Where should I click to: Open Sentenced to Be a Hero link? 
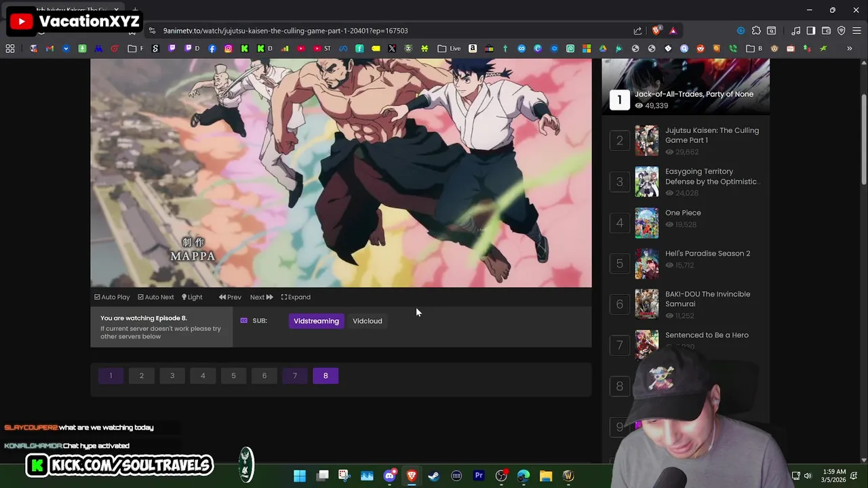707,335
